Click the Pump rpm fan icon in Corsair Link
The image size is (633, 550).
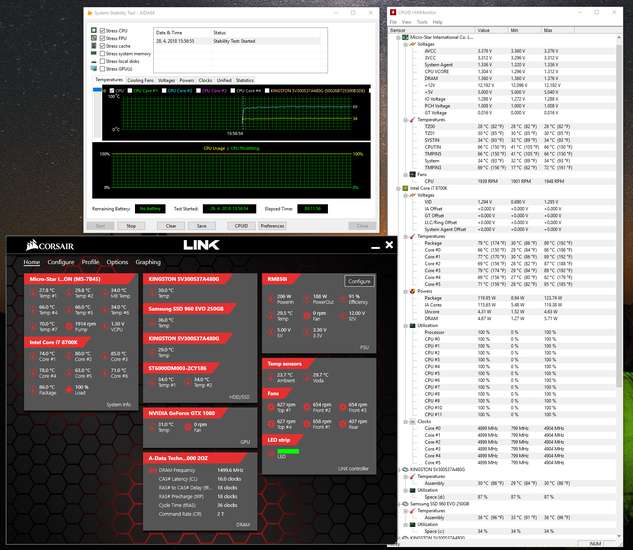tap(69, 326)
